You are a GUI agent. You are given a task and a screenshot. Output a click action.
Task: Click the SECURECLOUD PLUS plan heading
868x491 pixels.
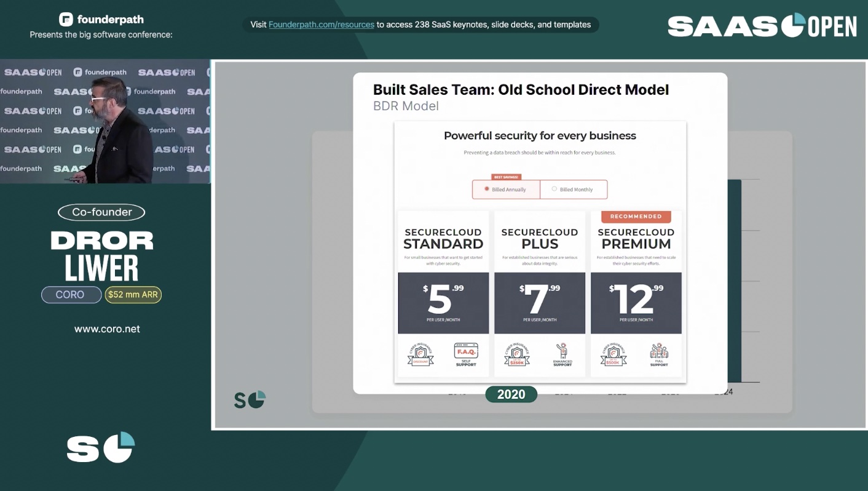[x=540, y=238]
